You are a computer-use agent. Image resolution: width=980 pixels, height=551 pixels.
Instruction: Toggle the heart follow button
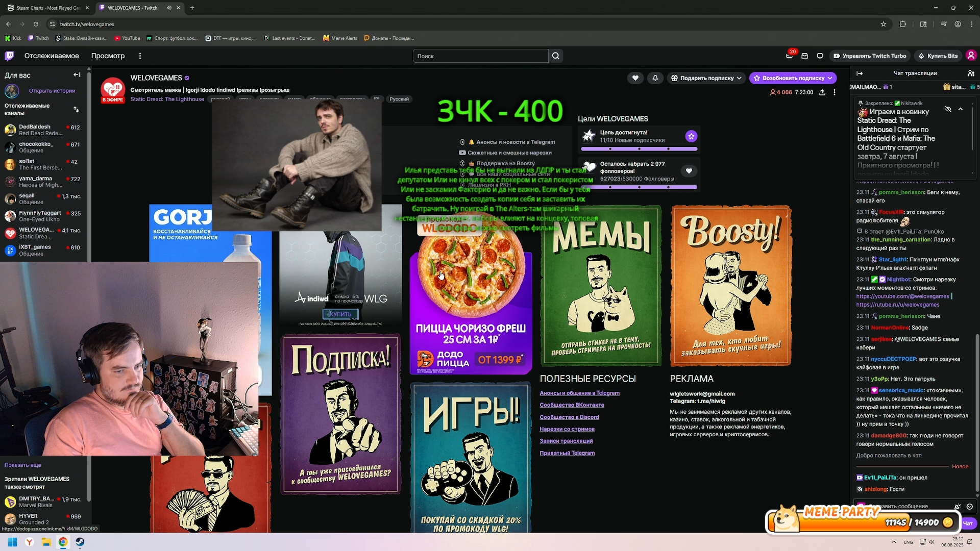tap(635, 78)
